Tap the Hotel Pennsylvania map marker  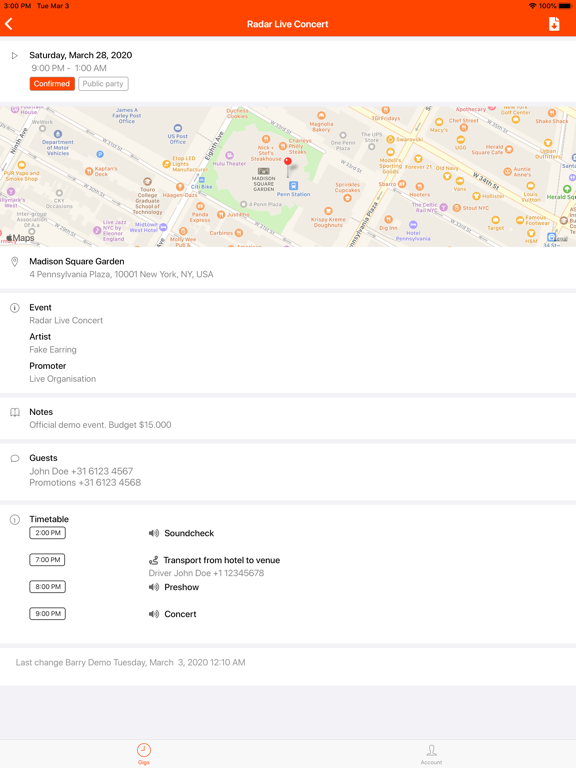[x=413, y=225]
